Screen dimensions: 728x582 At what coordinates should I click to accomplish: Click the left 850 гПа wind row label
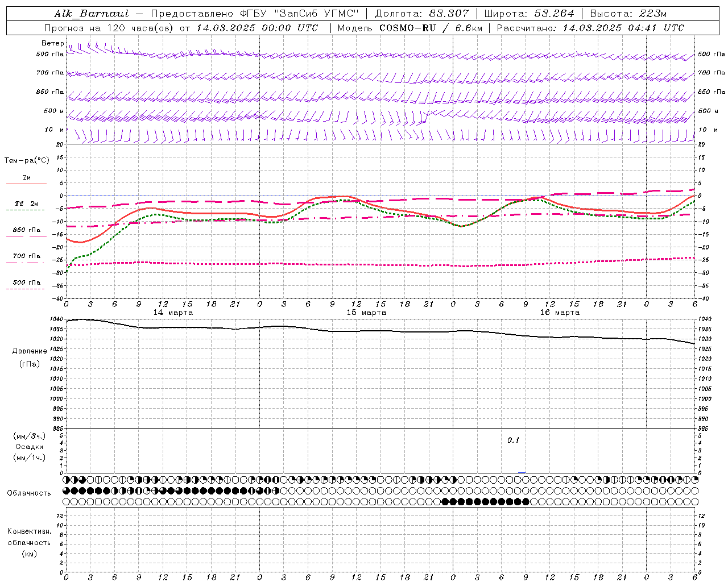(x=50, y=92)
